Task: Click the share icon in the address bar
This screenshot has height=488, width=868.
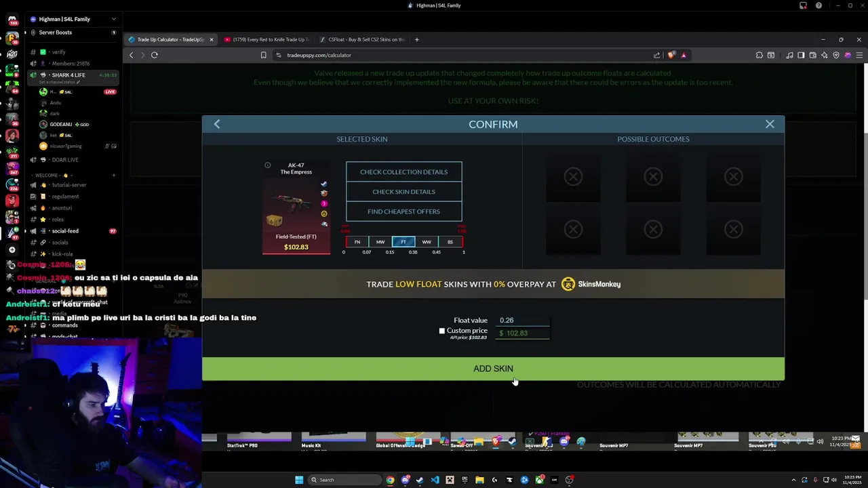Action: pyautogui.click(x=656, y=55)
